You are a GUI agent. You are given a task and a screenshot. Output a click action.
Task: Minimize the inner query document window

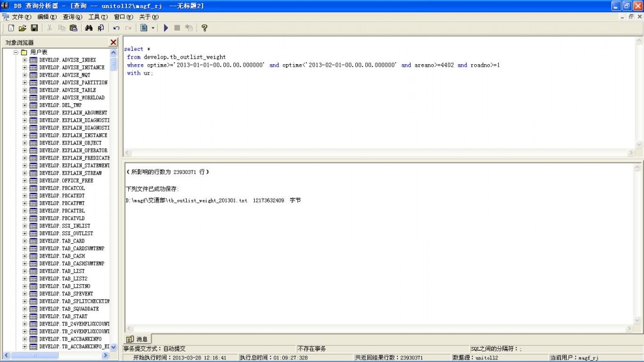coord(622,17)
